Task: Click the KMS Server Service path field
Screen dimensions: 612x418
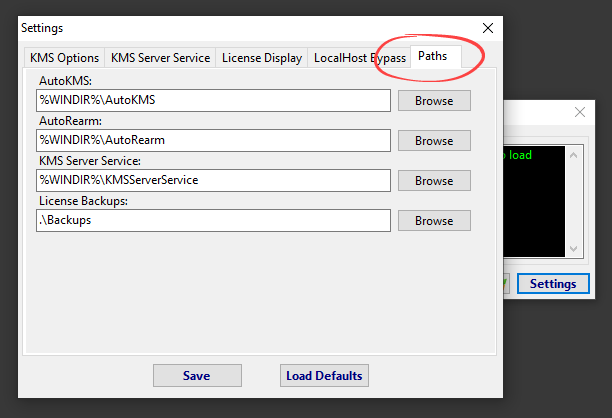Action: coord(213,180)
